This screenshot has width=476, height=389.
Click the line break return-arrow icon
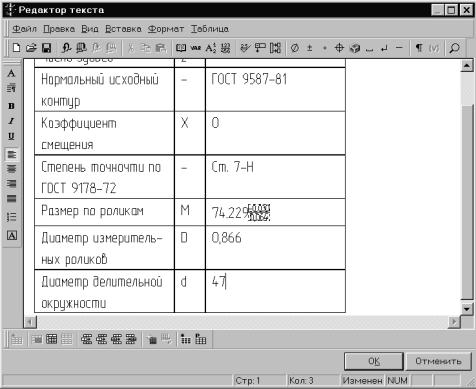(384, 48)
